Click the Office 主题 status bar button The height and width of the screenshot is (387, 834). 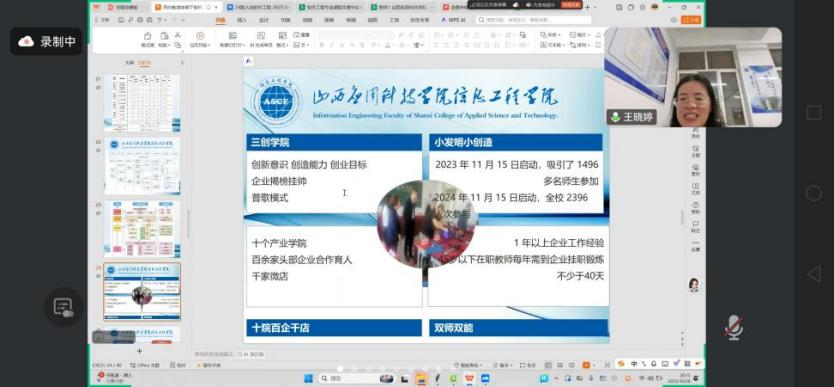coord(145,365)
